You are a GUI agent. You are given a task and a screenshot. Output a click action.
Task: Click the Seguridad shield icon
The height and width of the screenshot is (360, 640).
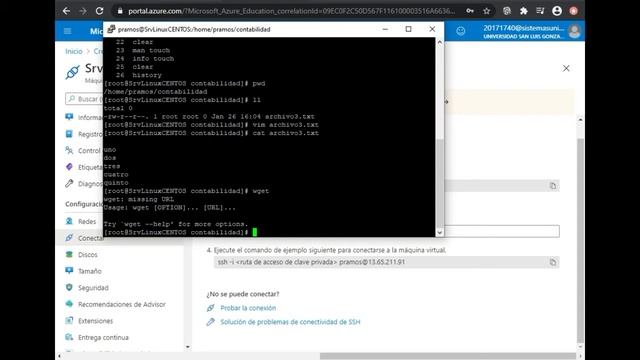coord(69,287)
